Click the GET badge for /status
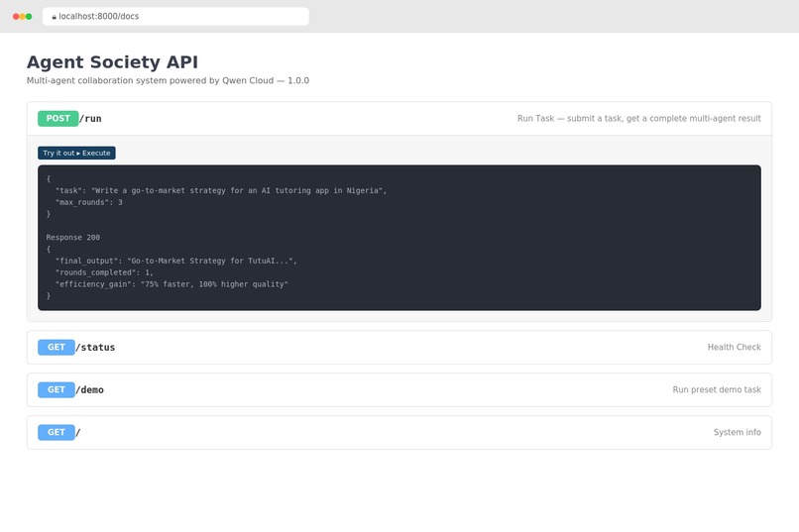This screenshot has height=532, width=799. [x=57, y=347]
